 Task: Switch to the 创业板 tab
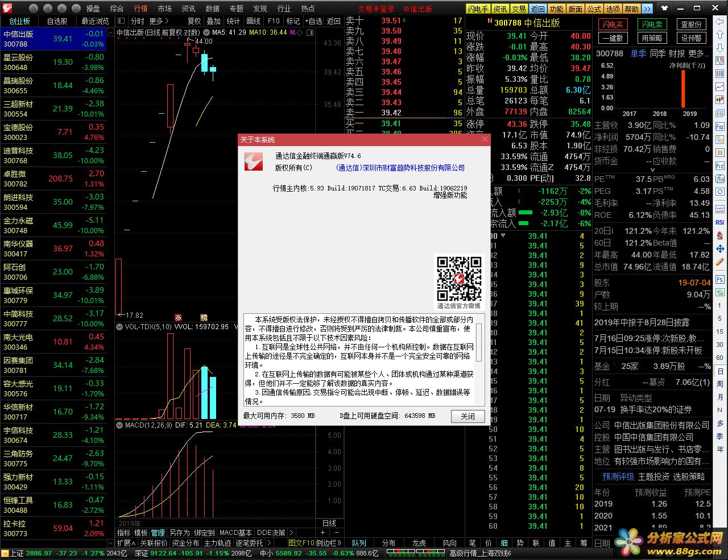[x=19, y=21]
